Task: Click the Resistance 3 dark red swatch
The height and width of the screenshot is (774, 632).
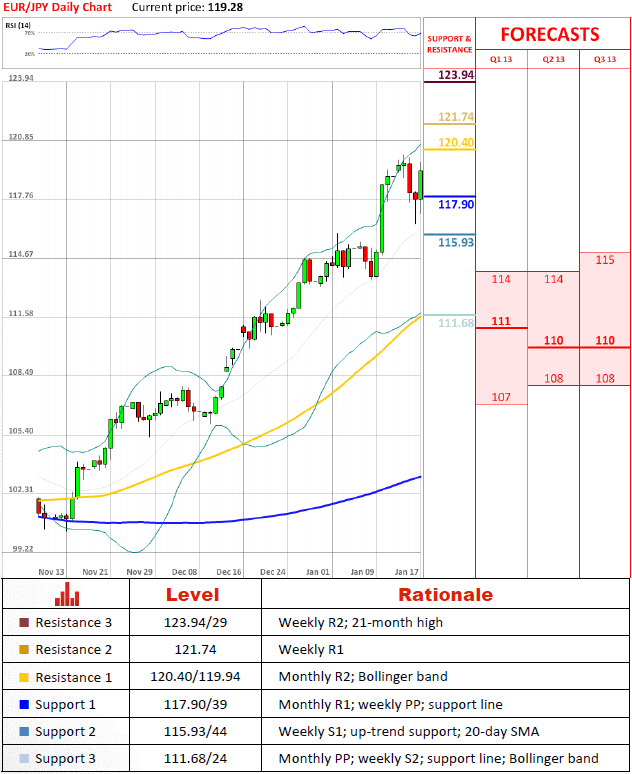Action: coord(24,622)
